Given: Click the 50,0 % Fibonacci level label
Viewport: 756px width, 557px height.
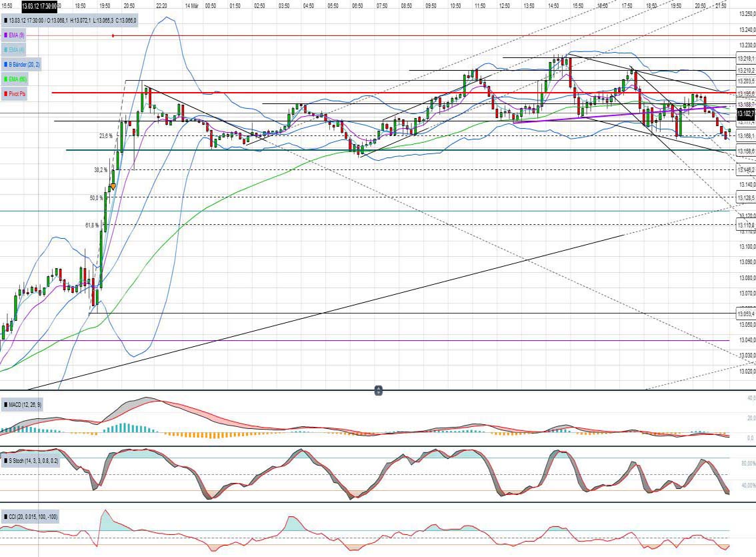Looking at the screenshot, I should pyautogui.click(x=97, y=197).
